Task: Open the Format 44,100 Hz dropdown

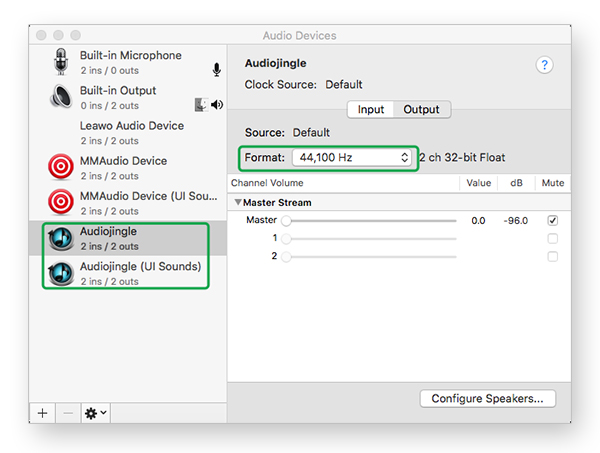Action: point(352,157)
